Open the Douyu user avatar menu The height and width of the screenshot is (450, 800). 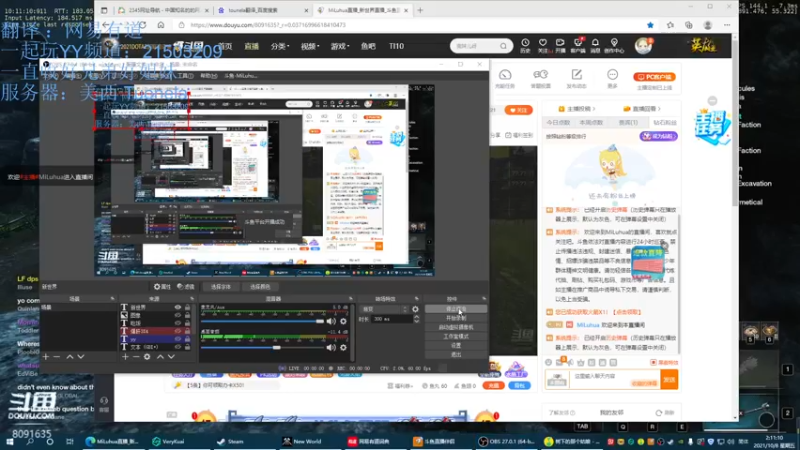click(x=643, y=46)
